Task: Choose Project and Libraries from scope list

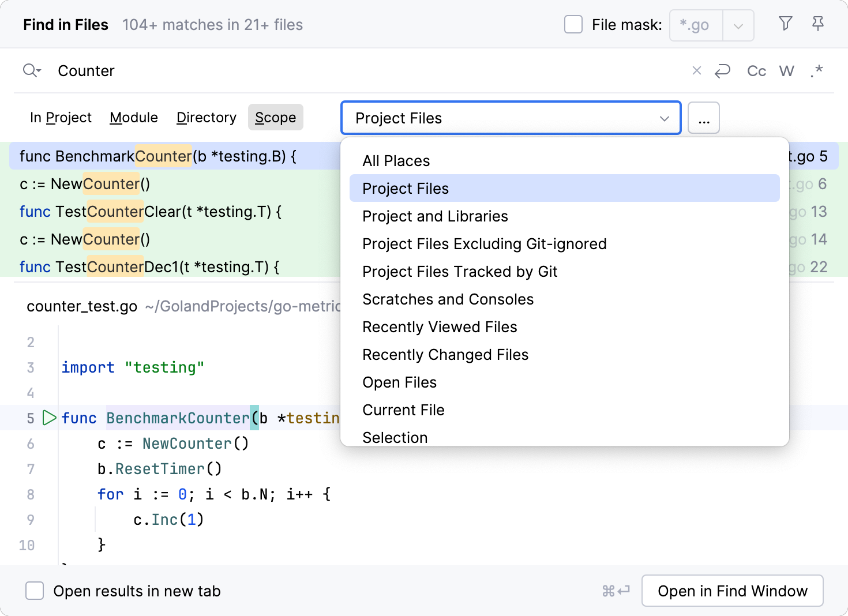Action: [435, 216]
